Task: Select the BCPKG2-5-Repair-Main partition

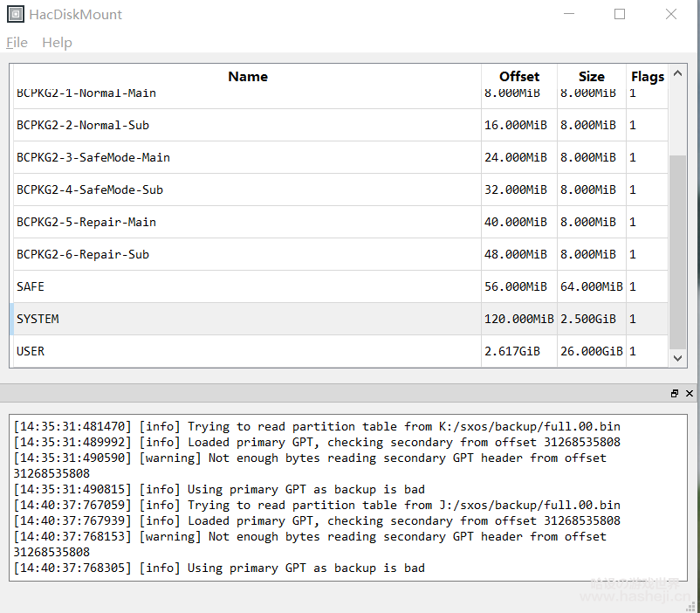Action: (x=247, y=222)
